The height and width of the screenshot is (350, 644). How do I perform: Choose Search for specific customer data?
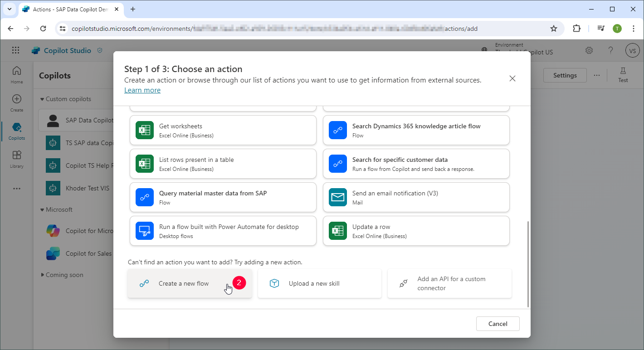400,160
